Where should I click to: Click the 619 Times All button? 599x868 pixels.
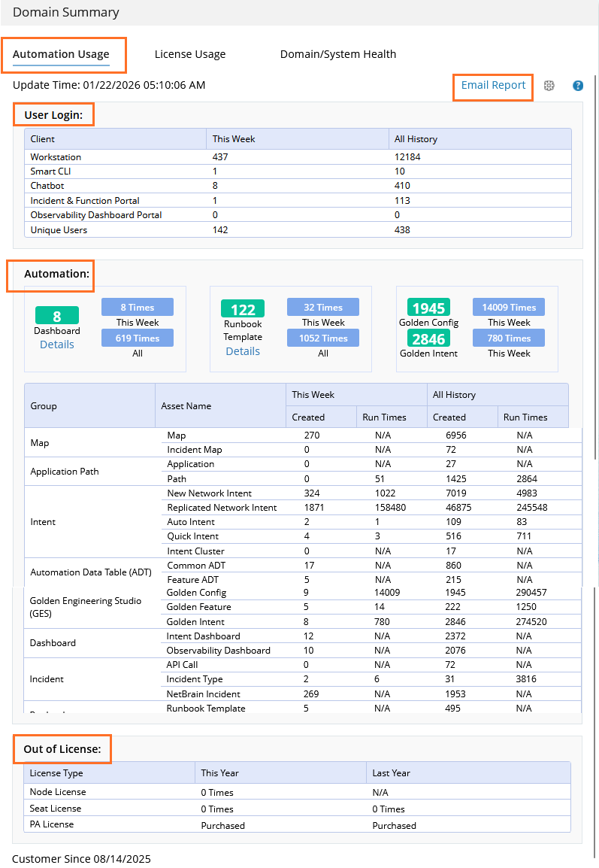pos(138,338)
